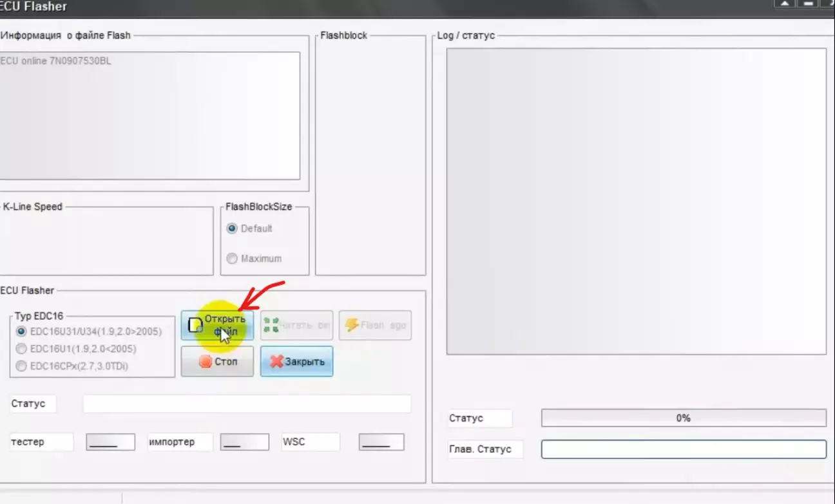Click the lightning bolt Flash button
The width and height of the screenshot is (835, 504).
coord(375,326)
